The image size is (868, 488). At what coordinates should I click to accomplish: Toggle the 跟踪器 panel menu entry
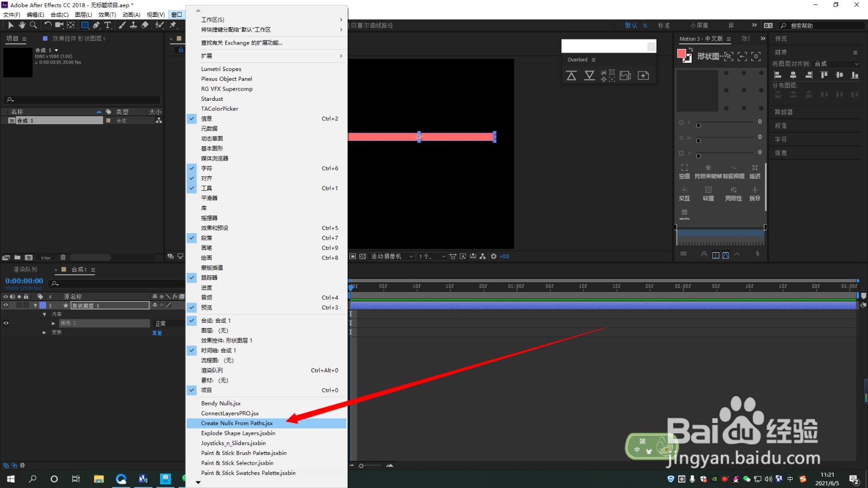[266, 278]
